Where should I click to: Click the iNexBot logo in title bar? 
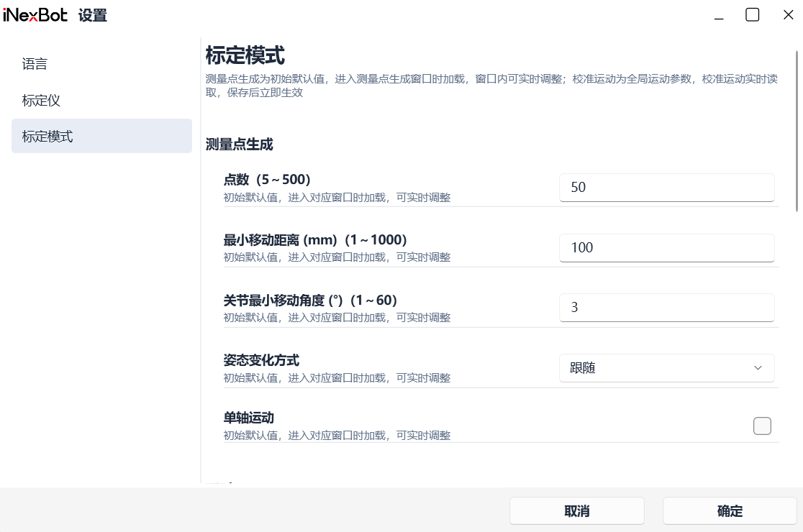coord(35,15)
